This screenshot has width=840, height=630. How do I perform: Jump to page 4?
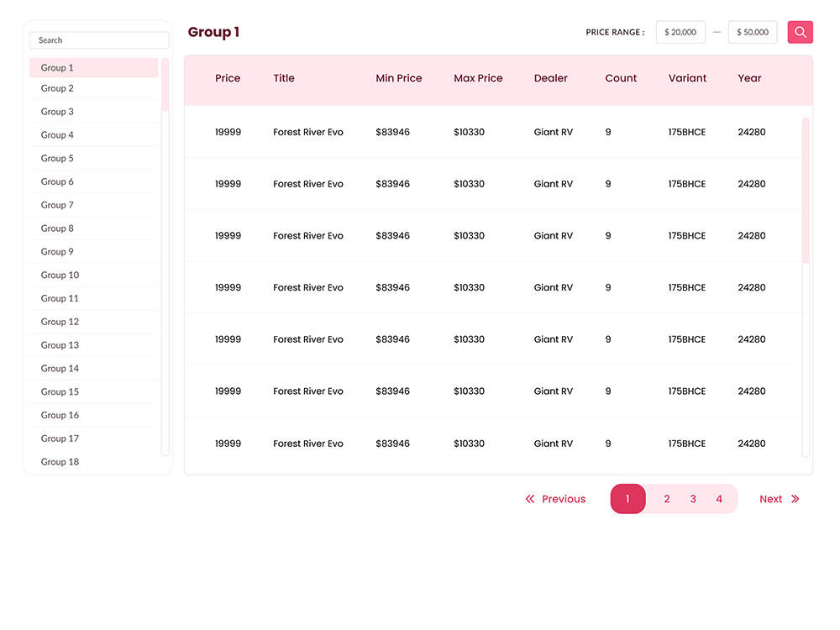pyautogui.click(x=719, y=499)
